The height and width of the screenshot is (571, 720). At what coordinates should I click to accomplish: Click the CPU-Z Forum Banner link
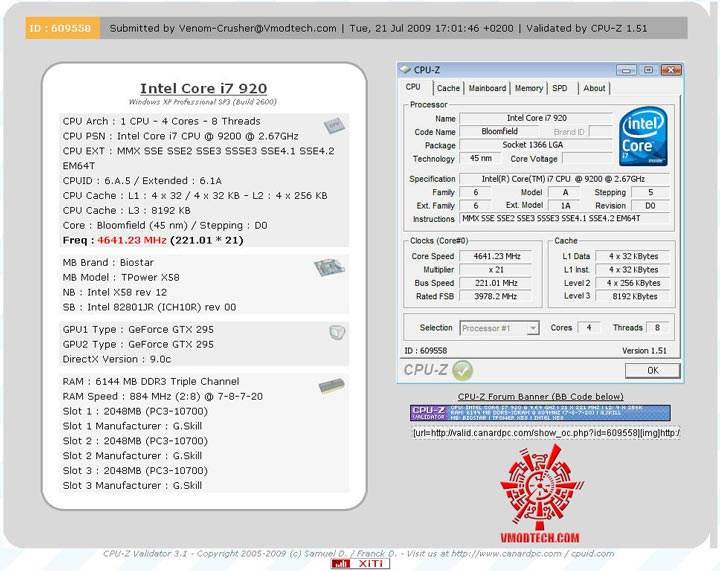pyautogui.click(x=540, y=397)
